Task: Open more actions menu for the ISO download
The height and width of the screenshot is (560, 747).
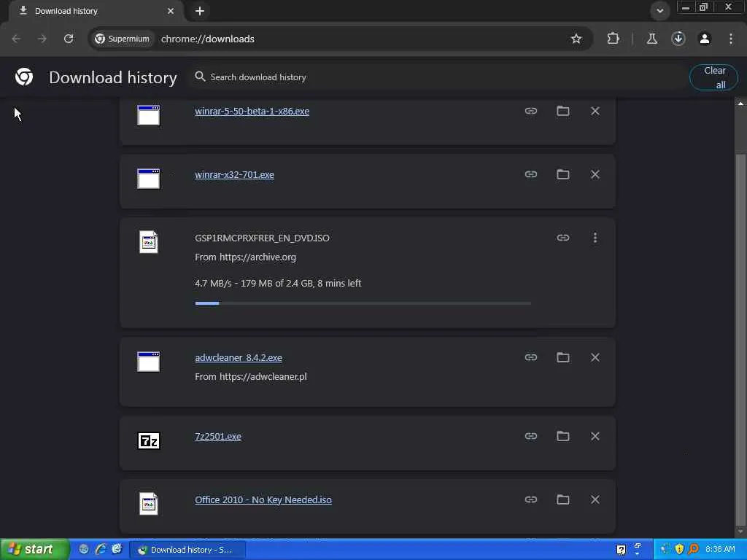Action: click(595, 238)
